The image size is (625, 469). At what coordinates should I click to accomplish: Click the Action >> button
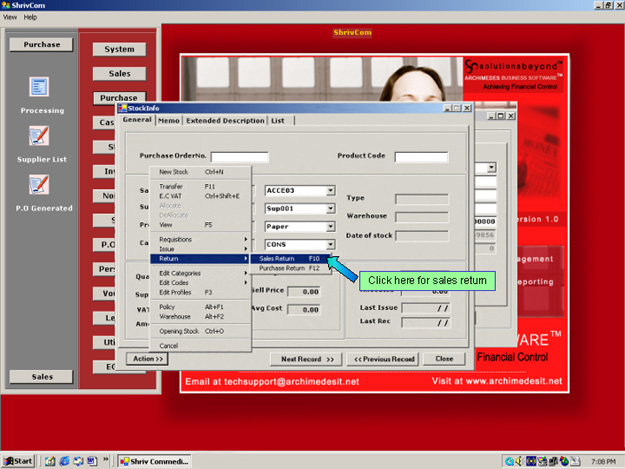coord(147,359)
